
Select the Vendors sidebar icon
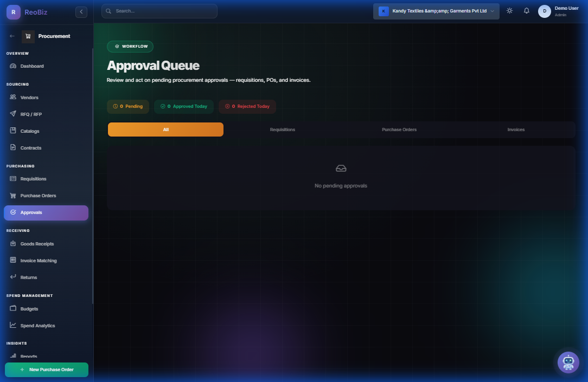[12, 97]
